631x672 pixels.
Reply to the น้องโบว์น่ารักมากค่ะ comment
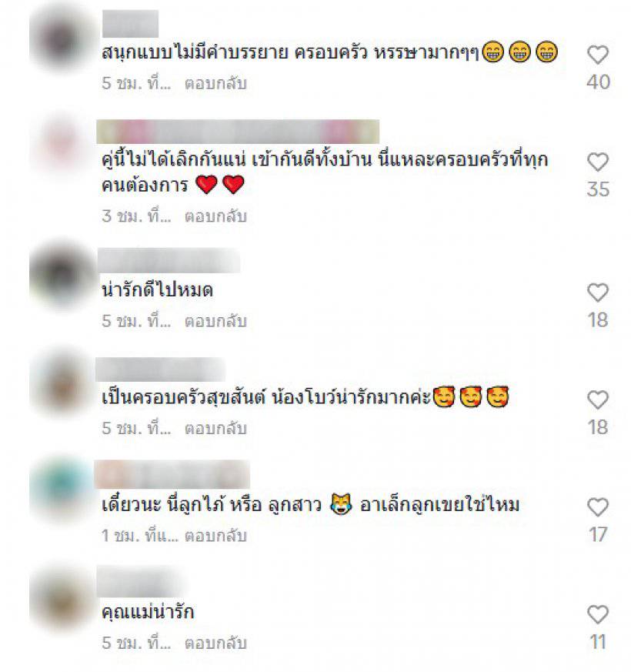pyautogui.click(x=215, y=428)
